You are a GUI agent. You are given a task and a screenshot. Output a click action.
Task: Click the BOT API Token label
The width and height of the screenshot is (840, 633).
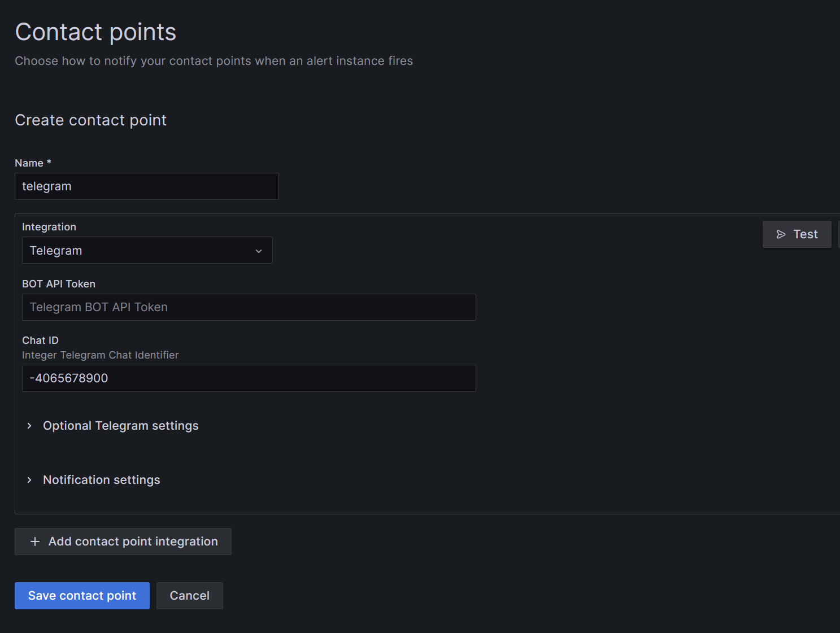tap(59, 284)
